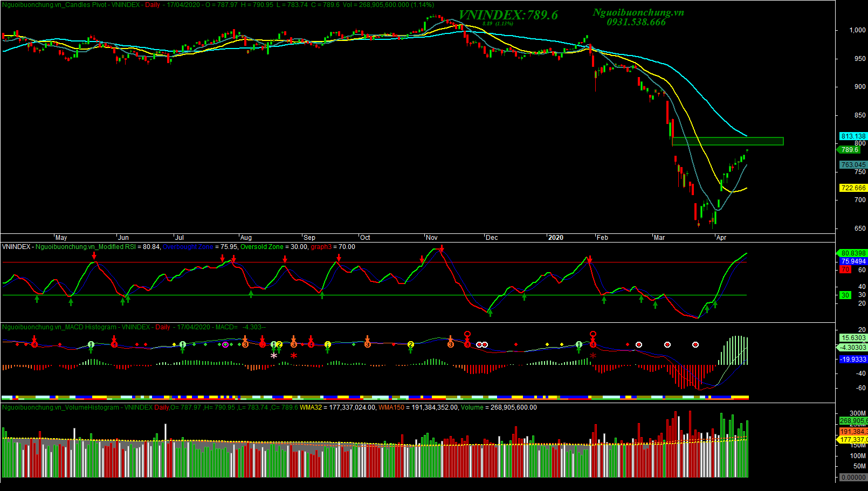Click the 950 price axis label
The width and height of the screenshot is (868, 491).
(859, 59)
